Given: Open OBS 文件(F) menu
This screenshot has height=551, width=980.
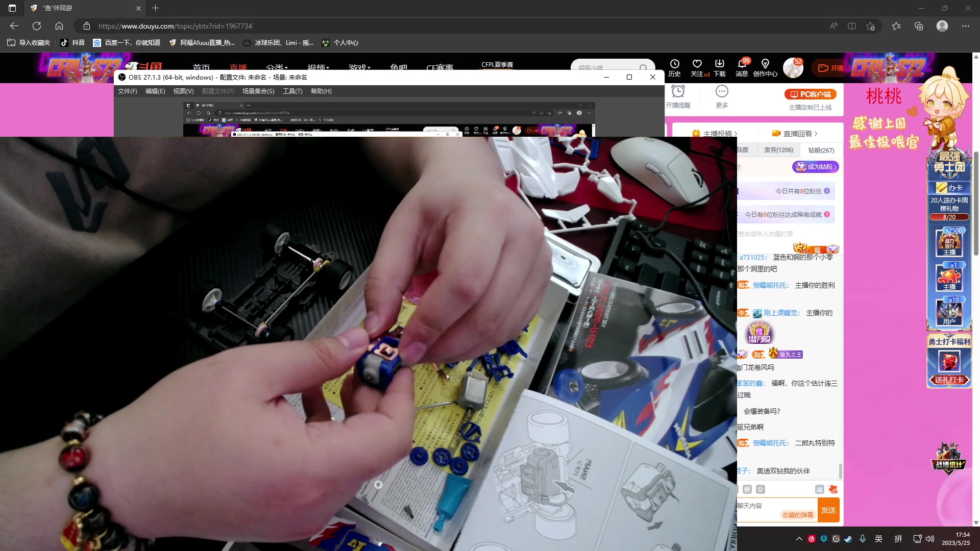Looking at the screenshot, I should 128,91.
